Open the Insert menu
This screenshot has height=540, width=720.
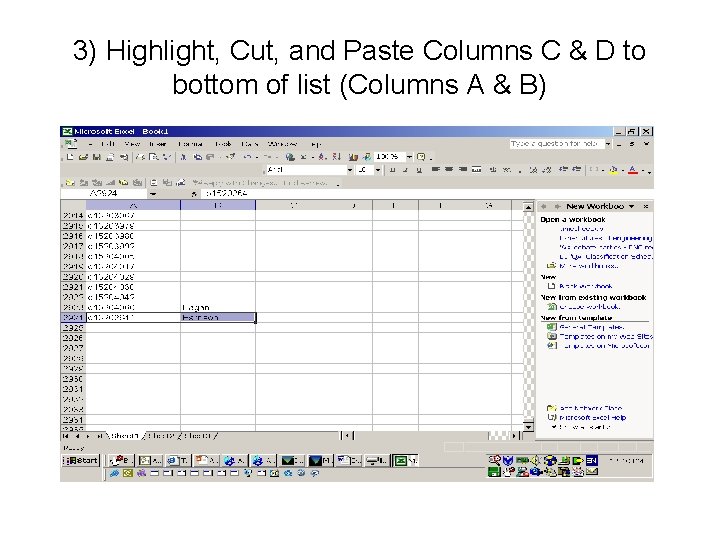[x=158, y=144]
